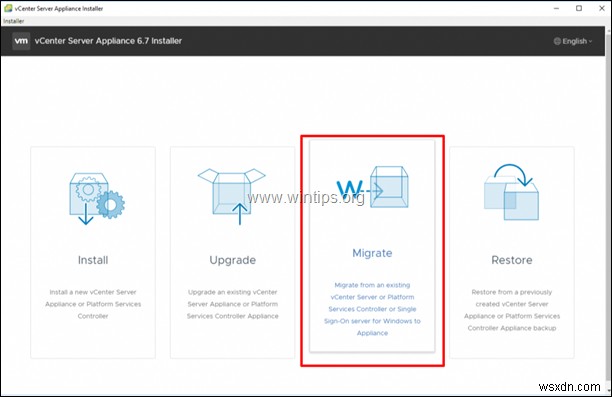
Task: Click the vm logo in header
Action: (21, 41)
